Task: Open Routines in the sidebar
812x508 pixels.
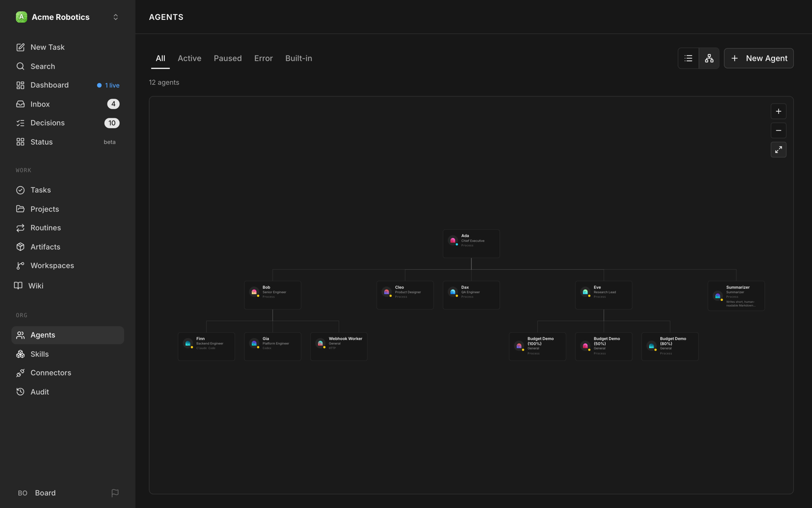Action: point(67,228)
